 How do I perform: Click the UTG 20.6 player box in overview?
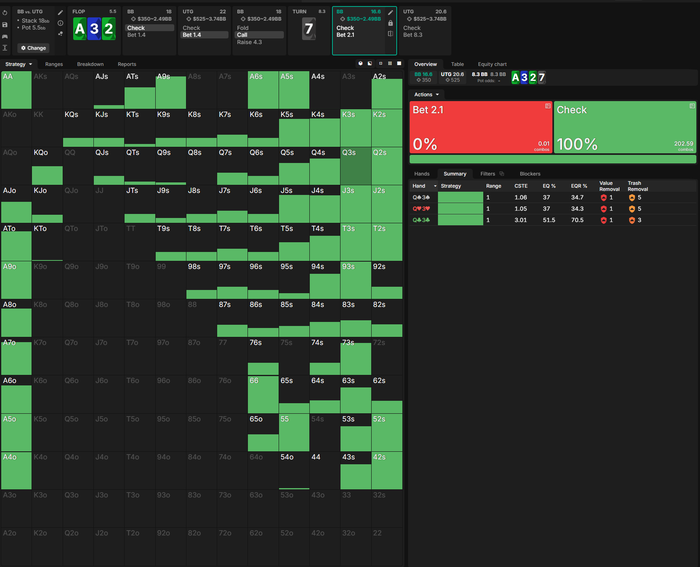point(452,77)
